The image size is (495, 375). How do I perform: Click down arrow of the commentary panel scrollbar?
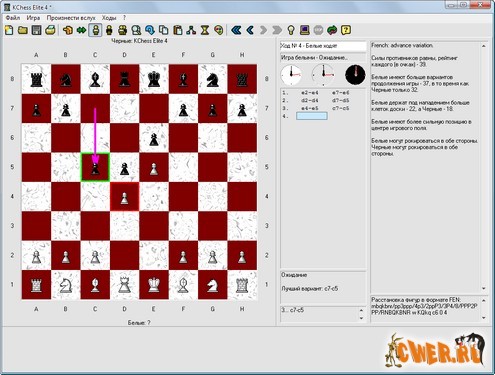tap(484, 289)
